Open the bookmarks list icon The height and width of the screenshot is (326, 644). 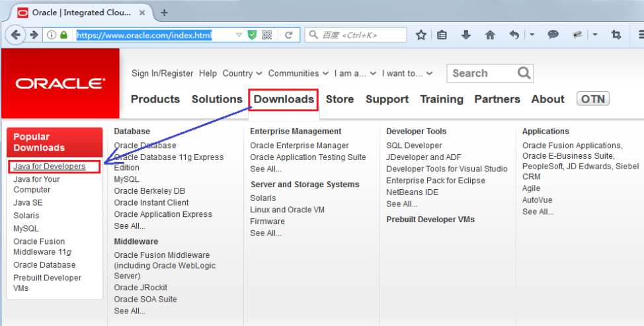pyautogui.click(x=442, y=35)
